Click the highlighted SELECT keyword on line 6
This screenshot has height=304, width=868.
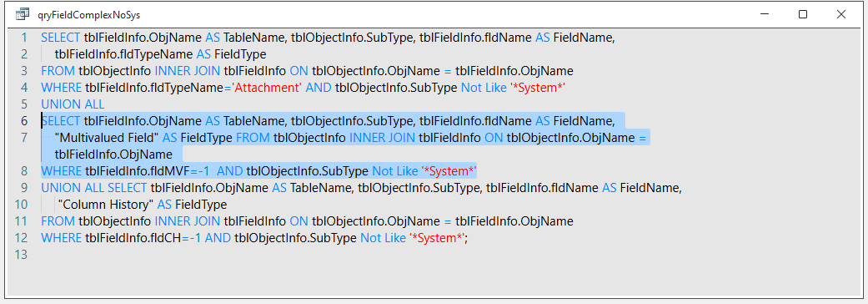point(61,121)
